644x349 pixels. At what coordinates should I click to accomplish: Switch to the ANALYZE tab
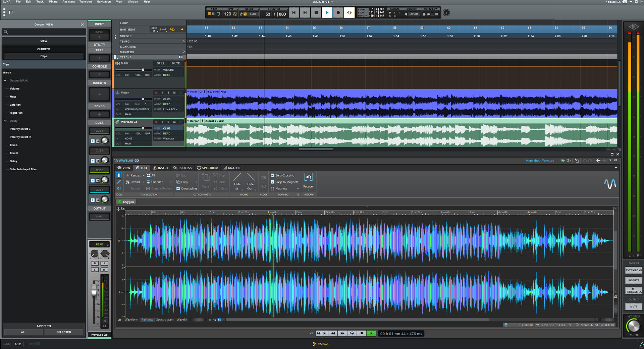232,168
